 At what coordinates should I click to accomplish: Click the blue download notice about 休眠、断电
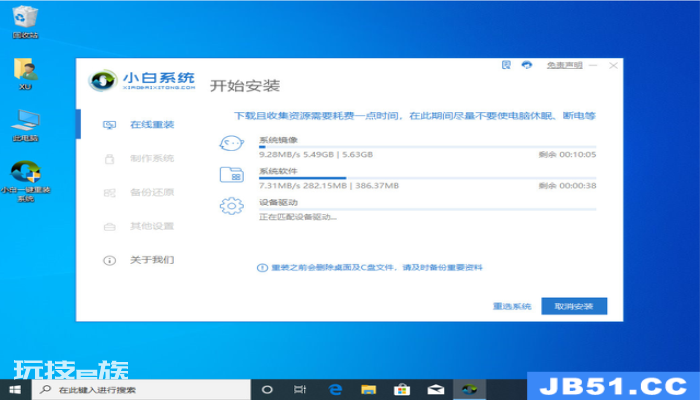click(x=415, y=116)
